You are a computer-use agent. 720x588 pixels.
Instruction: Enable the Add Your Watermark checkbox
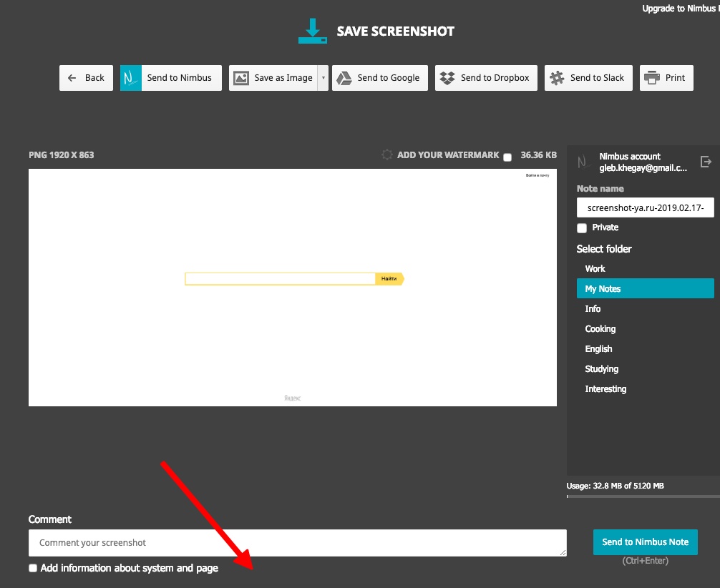tap(507, 157)
